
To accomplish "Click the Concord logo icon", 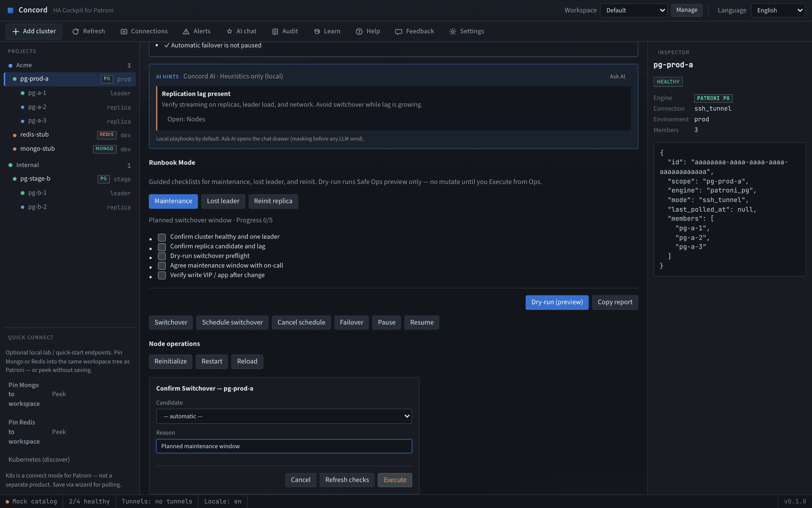I will pyautogui.click(x=11, y=10).
